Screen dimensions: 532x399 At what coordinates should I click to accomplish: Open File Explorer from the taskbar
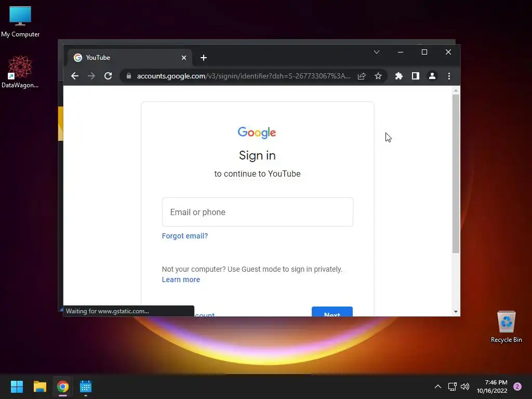(x=39, y=387)
